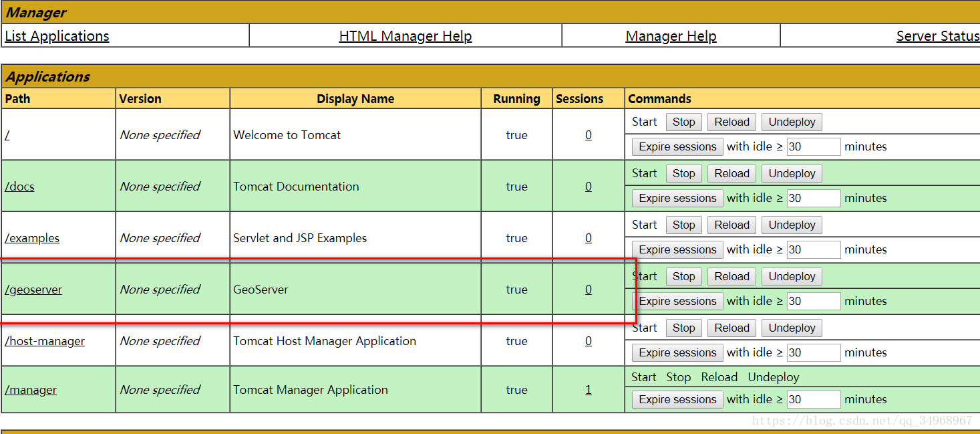The height and width of the screenshot is (434, 980).
Task: Expire sessions for /manager application
Action: 677,399
